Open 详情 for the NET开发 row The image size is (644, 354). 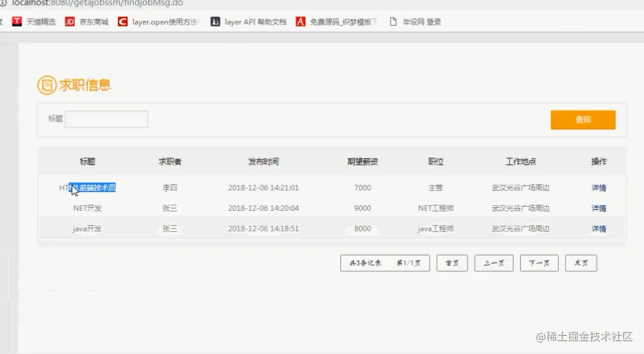(x=599, y=208)
